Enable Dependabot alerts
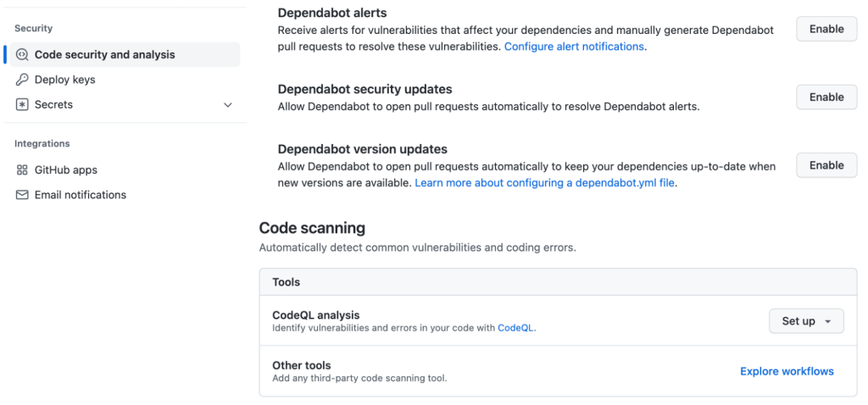 click(826, 29)
